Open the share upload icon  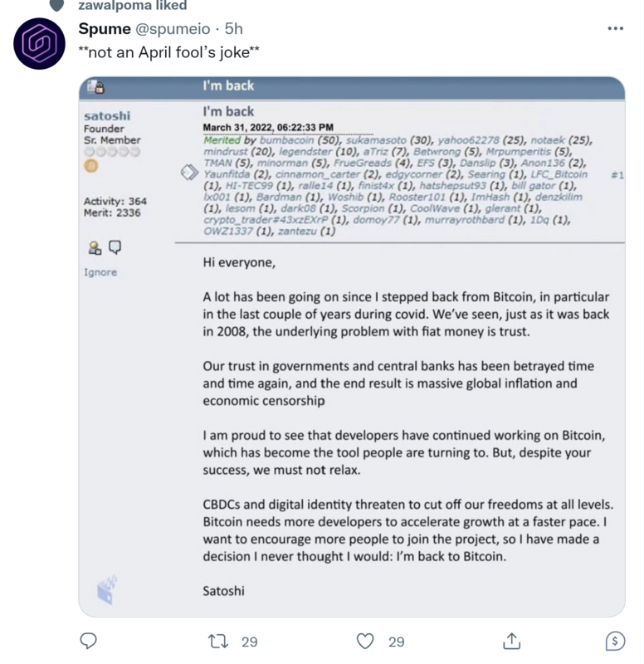[511, 641]
